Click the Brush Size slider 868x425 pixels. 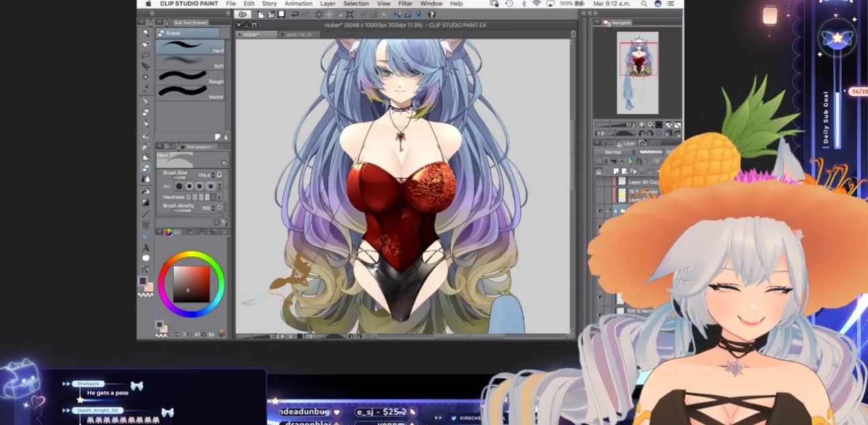tap(180, 178)
